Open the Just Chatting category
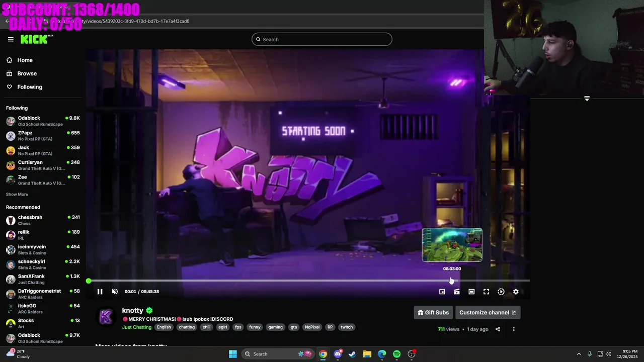The width and height of the screenshot is (644, 362). click(x=136, y=327)
